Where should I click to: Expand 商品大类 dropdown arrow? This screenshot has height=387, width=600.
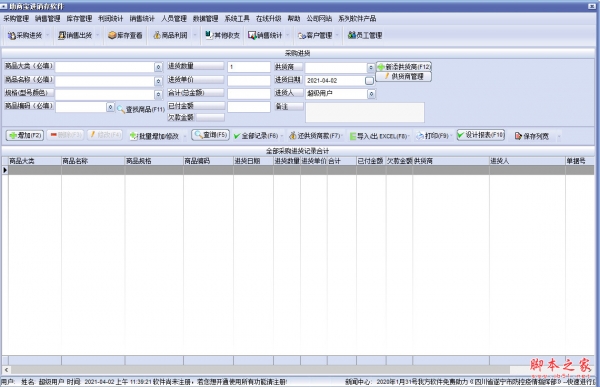158,67
